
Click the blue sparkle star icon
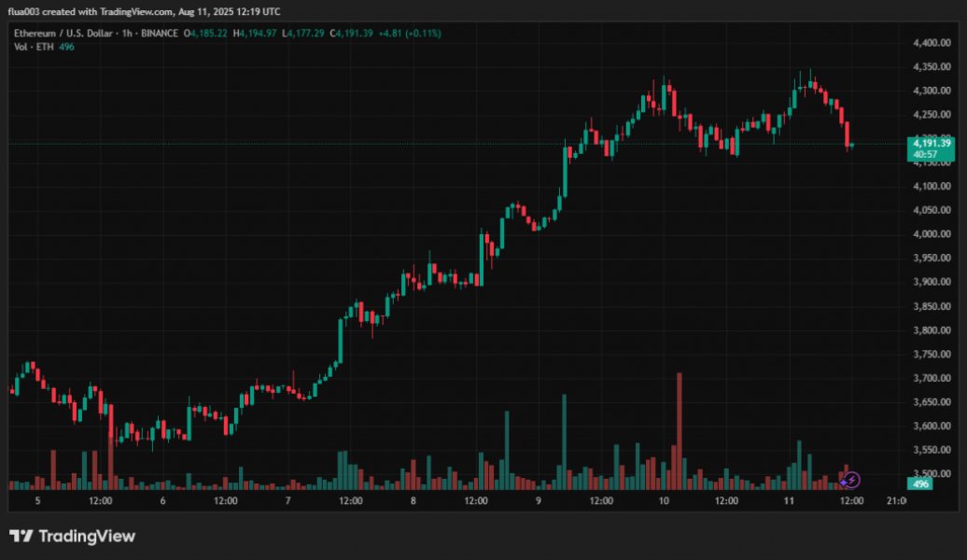point(844,482)
